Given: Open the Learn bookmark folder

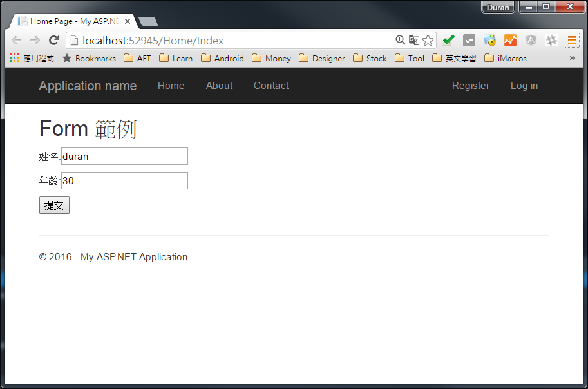Looking at the screenshot, I should (x=176, y=58).
